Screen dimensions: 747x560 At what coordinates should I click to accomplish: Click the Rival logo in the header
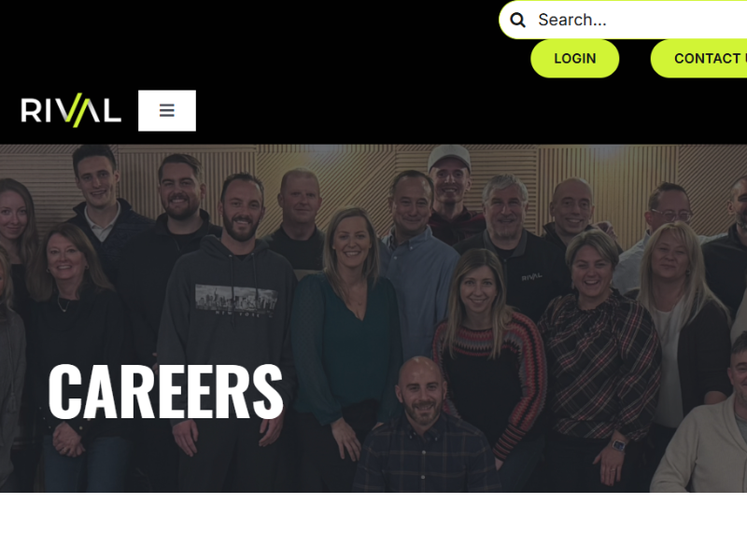tap(71, 110)
